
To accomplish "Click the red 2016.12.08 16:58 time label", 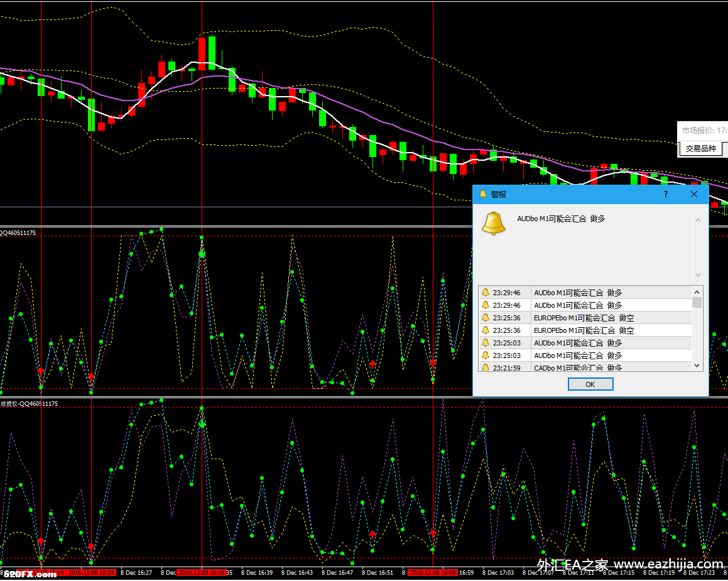I will tap(433, 573).
